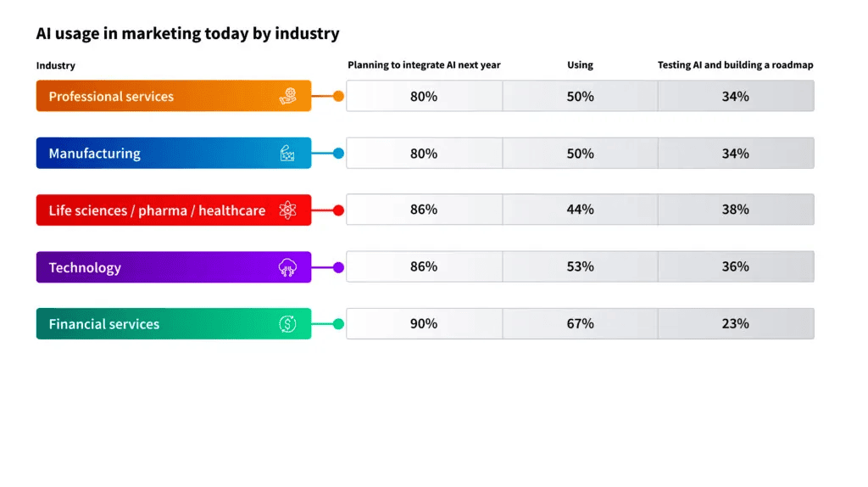Click Planning to integrate AI next year header
The image size is (868, 487).
coord(424,64)
